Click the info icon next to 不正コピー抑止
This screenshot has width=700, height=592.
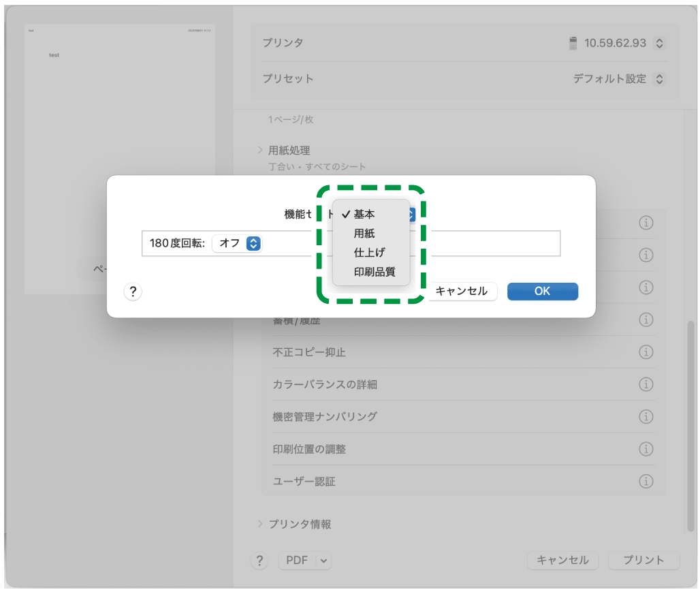point(646,352)
